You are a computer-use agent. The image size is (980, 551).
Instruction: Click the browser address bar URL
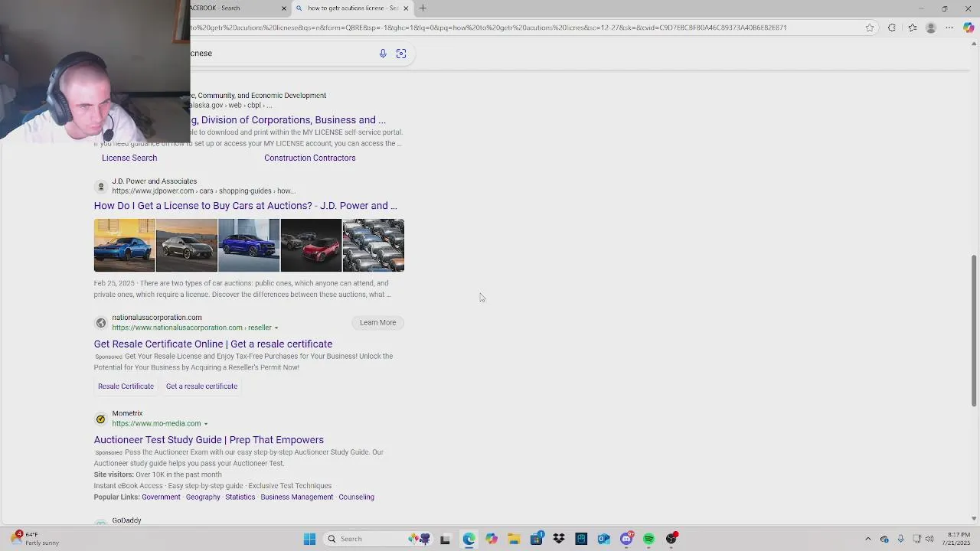click(488, 28)
